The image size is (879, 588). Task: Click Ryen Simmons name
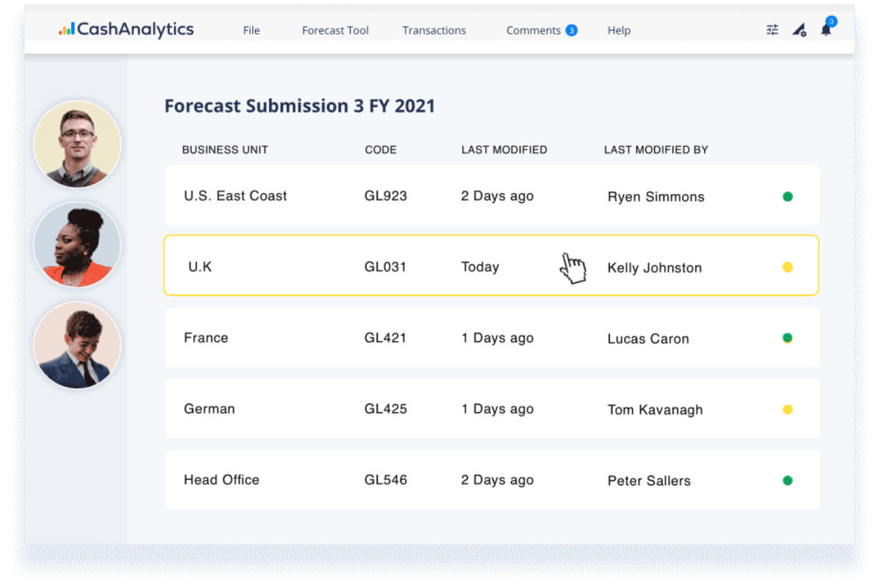(656, 197)
